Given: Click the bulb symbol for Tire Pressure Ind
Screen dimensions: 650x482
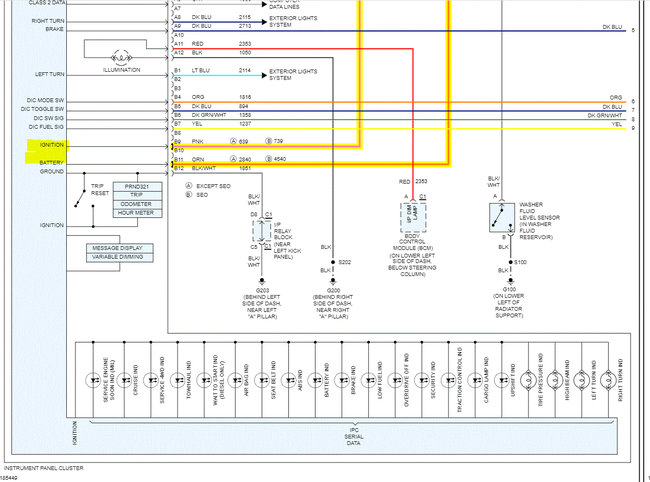Looking at the screenshot, I should pos(528,380).
